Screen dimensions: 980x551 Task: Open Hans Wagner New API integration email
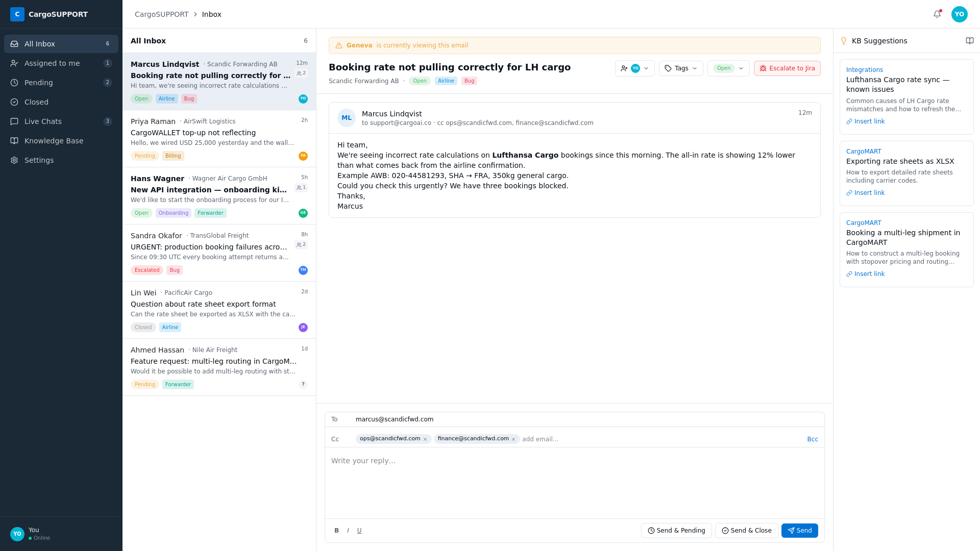pyautogui.click(x=219, y=196)
